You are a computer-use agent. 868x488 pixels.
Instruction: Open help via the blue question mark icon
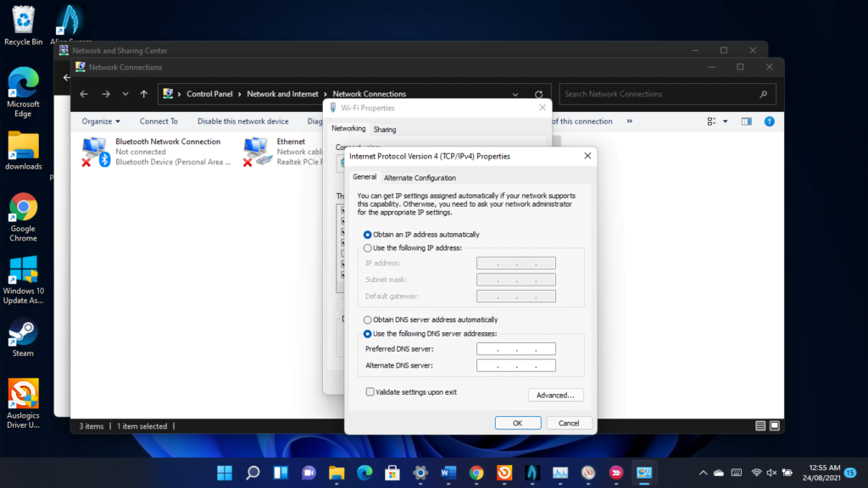coord(769,121)
